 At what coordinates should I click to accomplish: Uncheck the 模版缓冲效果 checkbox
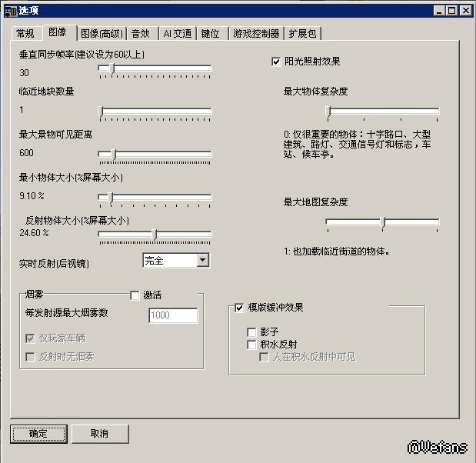239,308
